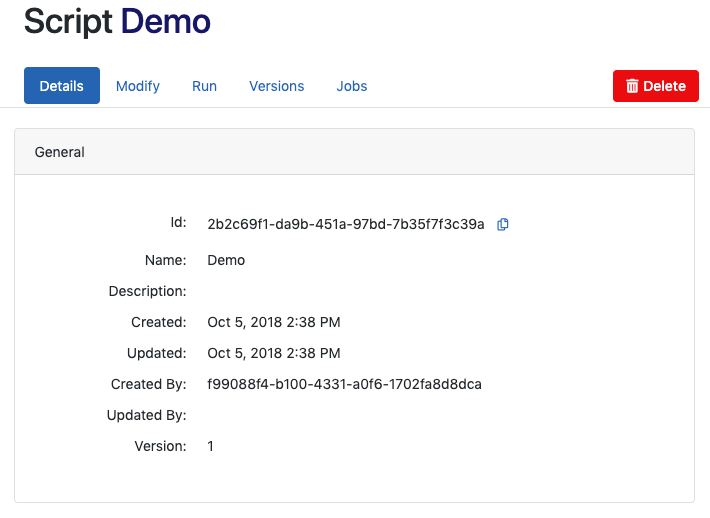Switch to the Modify tab

pos(138,86)
